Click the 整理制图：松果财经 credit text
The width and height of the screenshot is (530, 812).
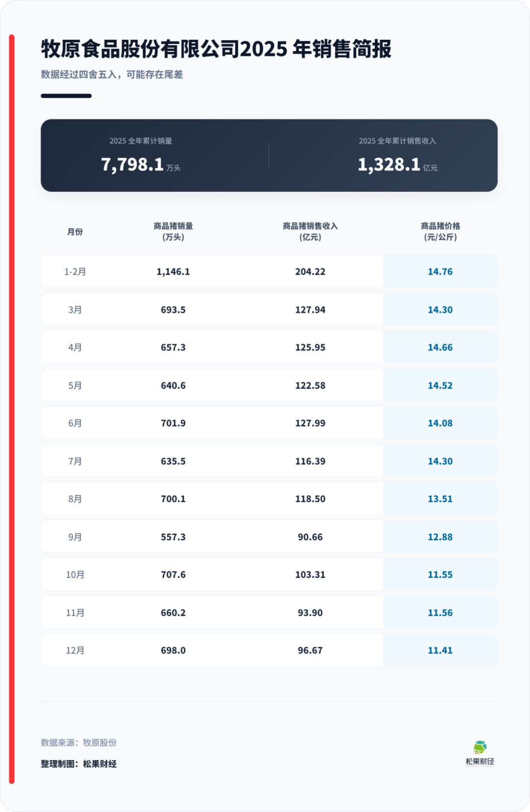tap(79, 764)
